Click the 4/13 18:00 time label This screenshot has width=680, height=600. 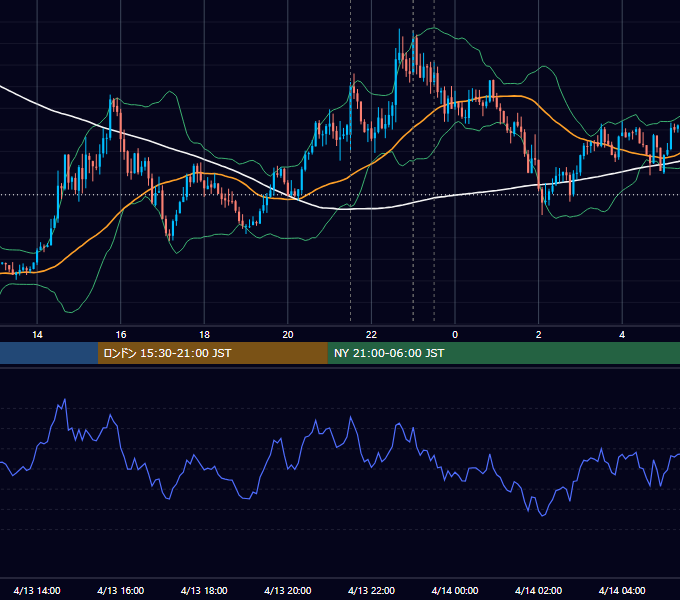204,590
